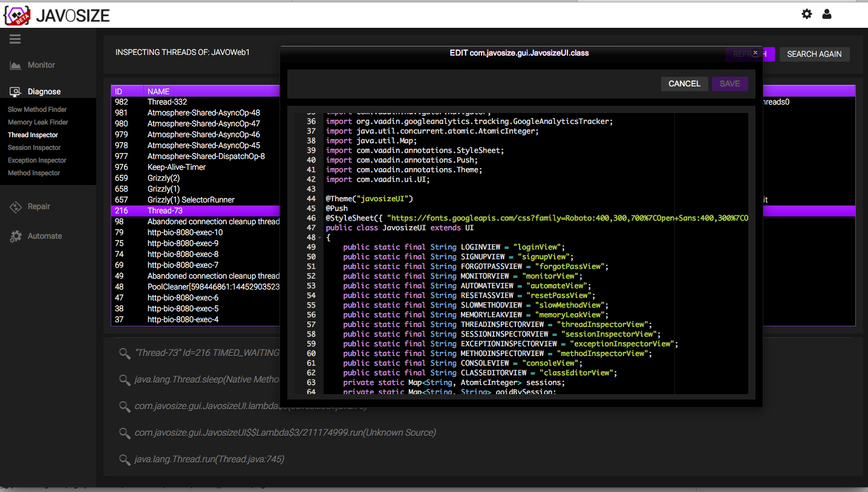Click the Diagnose screen icon
This screenshot has width=868, height=492.
point(16,92)
